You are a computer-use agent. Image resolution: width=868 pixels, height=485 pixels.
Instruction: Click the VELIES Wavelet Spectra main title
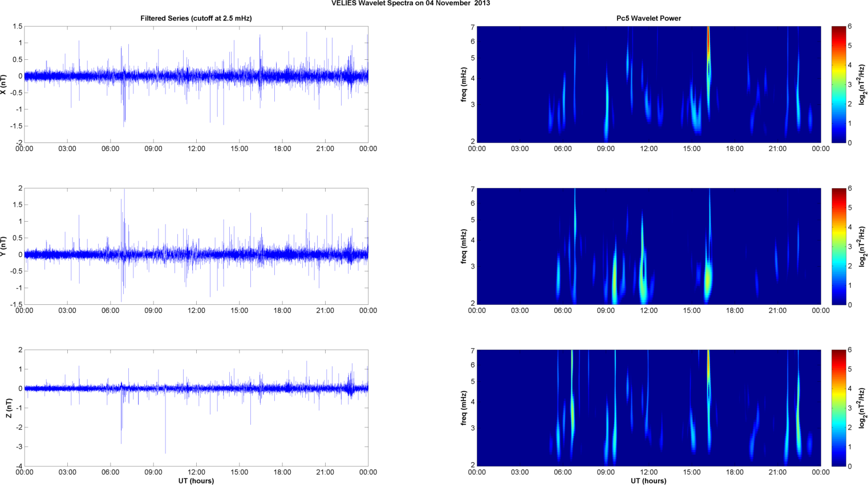pyautogui.click(x=411, y=3)
